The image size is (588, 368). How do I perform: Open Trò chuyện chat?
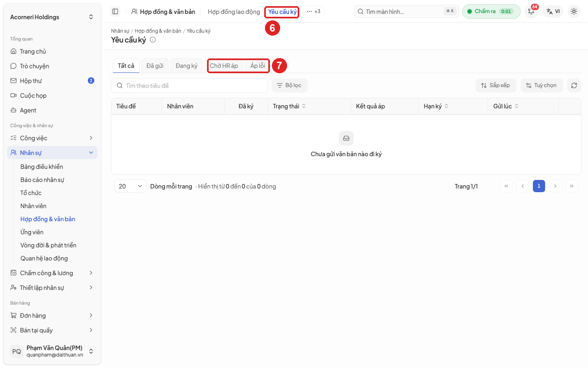[x=52, y=66]
